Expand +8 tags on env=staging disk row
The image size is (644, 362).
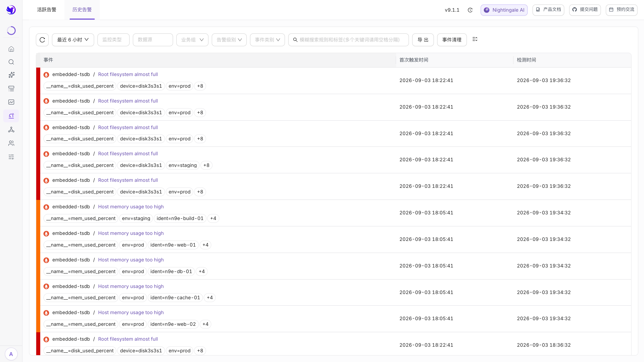pos(206,165)
